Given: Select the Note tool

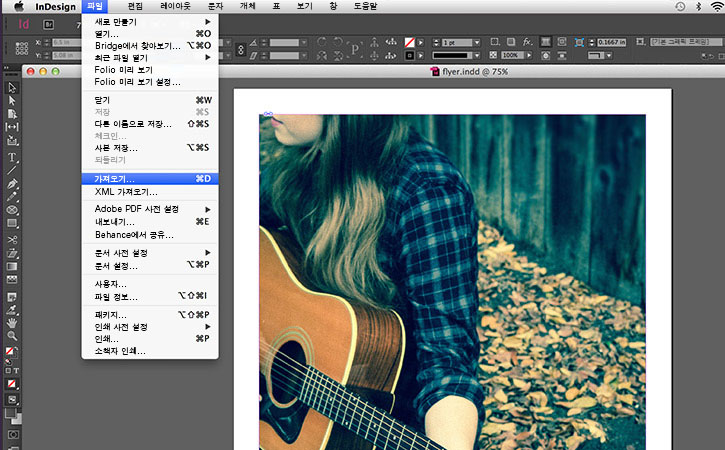Looking at the screenshot, I should pos(12,296).
